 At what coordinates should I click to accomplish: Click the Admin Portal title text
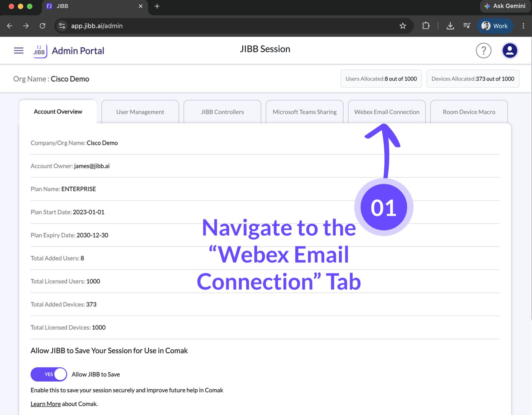click(x=78, y=51)
